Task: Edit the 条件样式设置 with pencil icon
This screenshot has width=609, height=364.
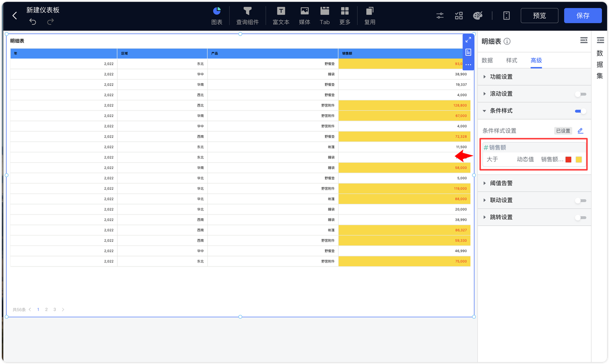Action: coord(580,130)
